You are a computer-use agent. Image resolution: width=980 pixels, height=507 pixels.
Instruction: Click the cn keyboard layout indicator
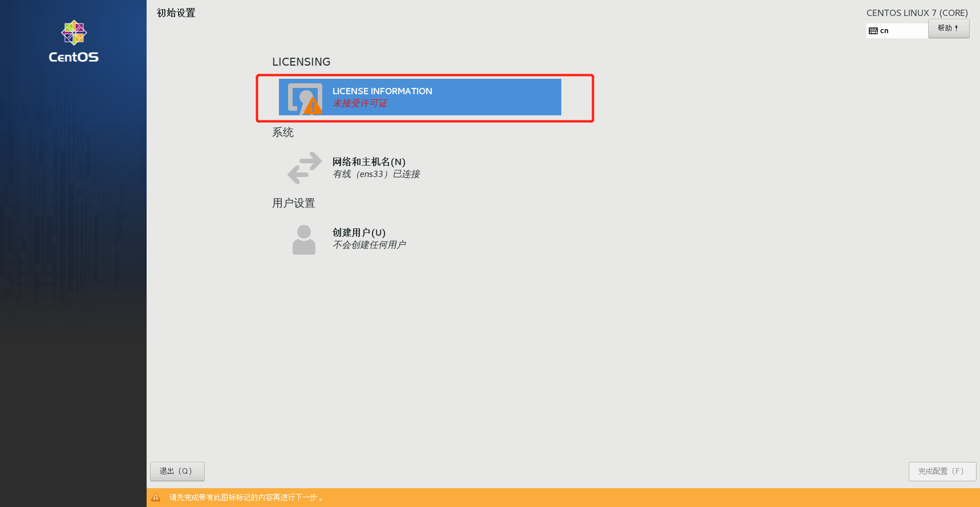coord(897,31)
